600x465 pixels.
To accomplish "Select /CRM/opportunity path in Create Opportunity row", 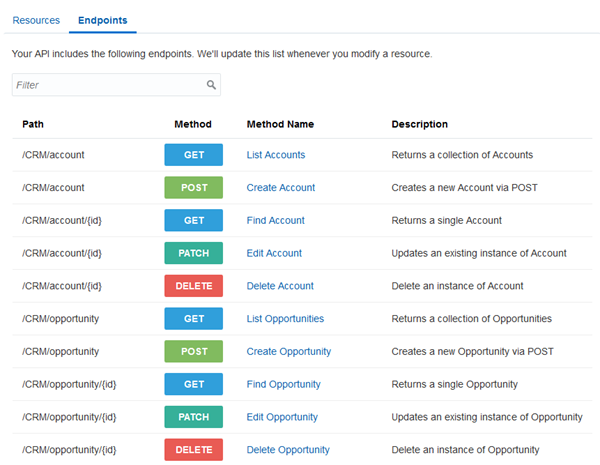I will [x=60, y=351].
